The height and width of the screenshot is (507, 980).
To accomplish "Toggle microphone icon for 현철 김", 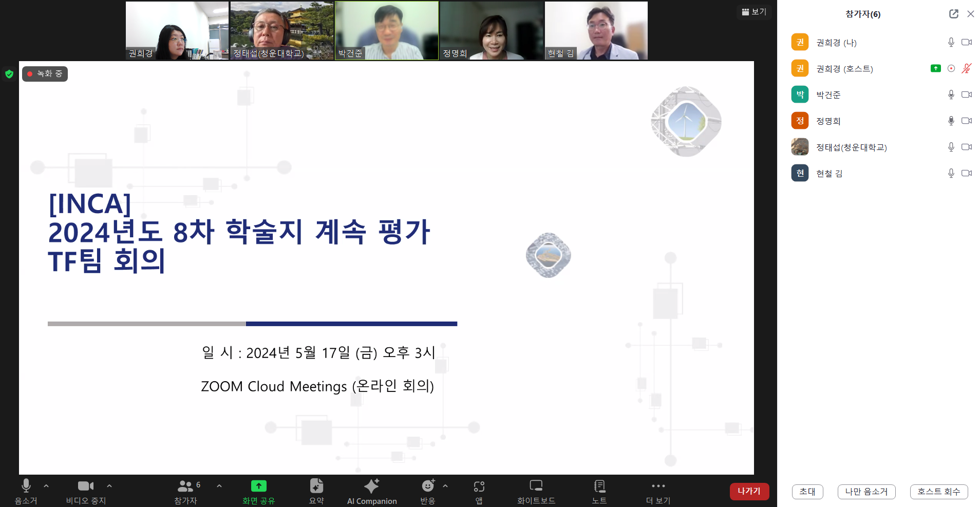I will (951, 173).
